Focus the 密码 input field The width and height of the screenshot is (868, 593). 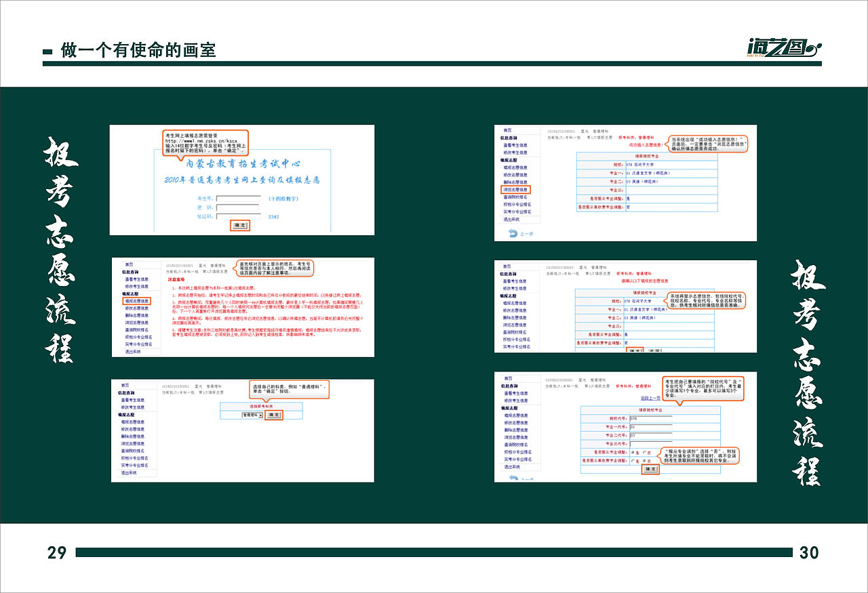(x=237, y=207)
